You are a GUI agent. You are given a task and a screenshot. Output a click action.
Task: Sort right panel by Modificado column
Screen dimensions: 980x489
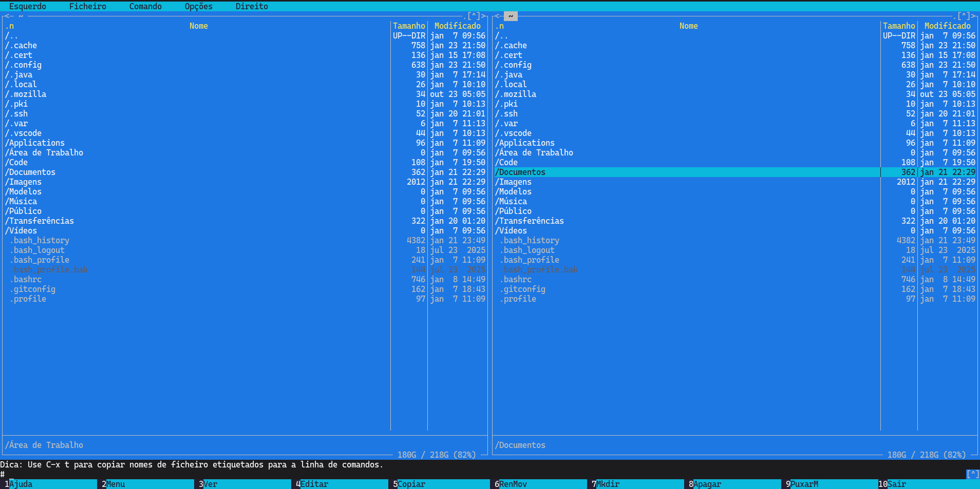point(947,26)
